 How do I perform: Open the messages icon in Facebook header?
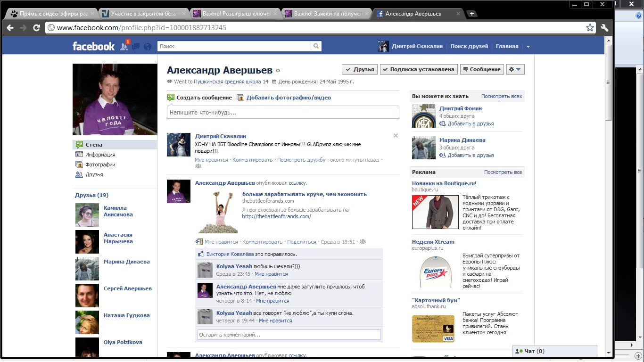pyautogui.click(x=136, y=46)
